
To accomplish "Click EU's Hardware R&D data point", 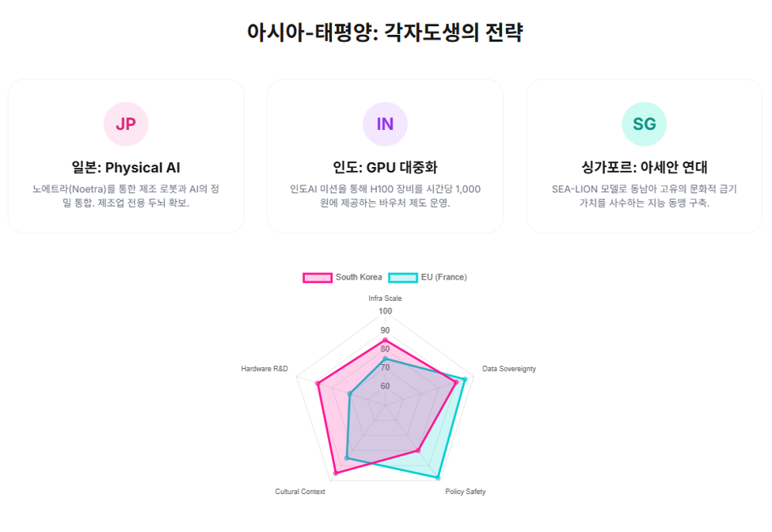I will pos(349,393).
